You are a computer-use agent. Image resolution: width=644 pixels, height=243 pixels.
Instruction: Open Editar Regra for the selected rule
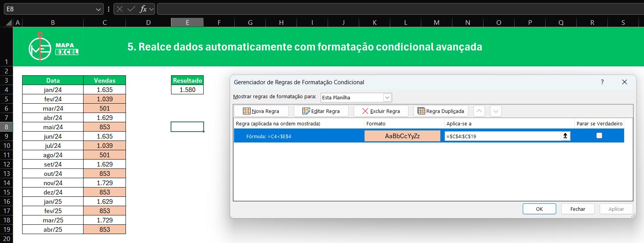pyautogui.click(x=321, y=111)
